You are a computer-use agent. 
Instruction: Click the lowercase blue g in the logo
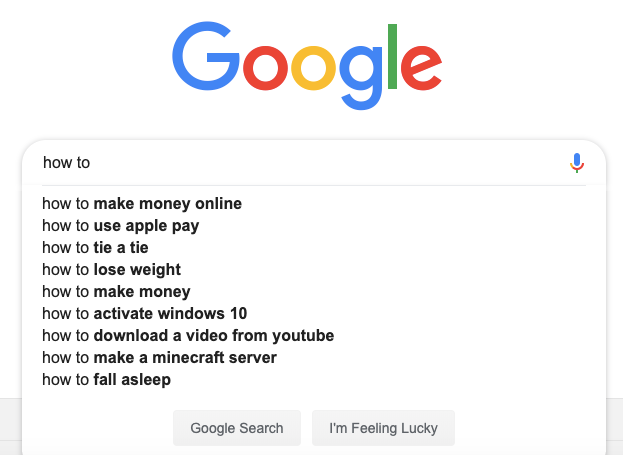pos(361,77)
